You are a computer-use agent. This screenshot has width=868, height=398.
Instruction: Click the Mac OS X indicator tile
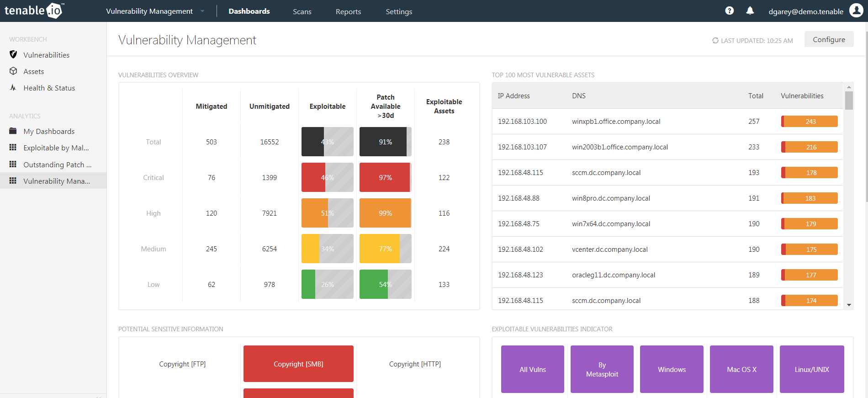(x=741, y=369)
